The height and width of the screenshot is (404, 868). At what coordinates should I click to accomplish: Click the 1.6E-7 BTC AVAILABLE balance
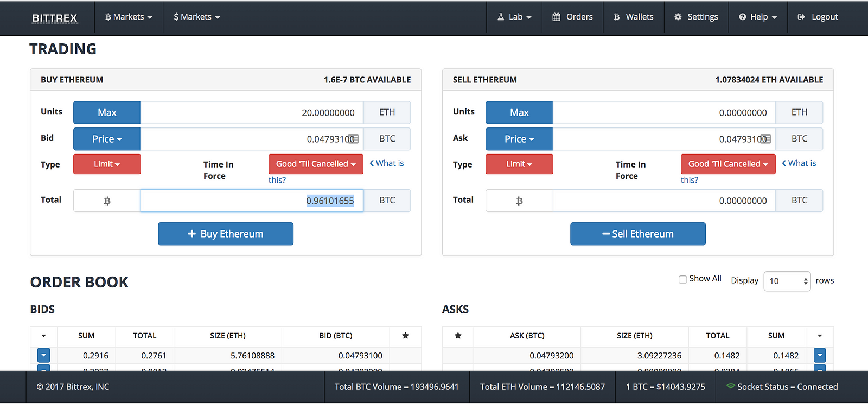click(x=367, y=80)
